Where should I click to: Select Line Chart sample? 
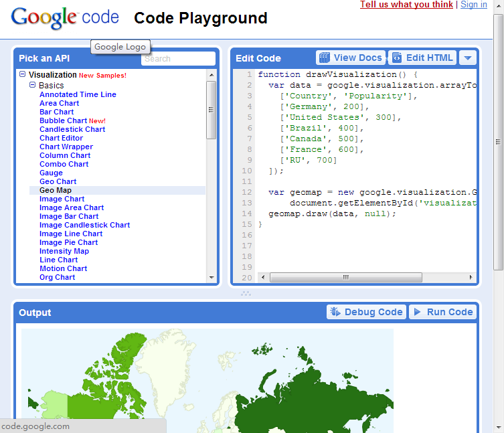click(58, 260)
